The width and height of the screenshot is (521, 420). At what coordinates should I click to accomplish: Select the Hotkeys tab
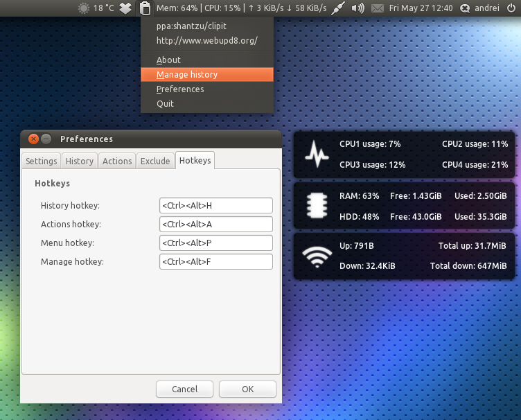[x=195, y=160]
